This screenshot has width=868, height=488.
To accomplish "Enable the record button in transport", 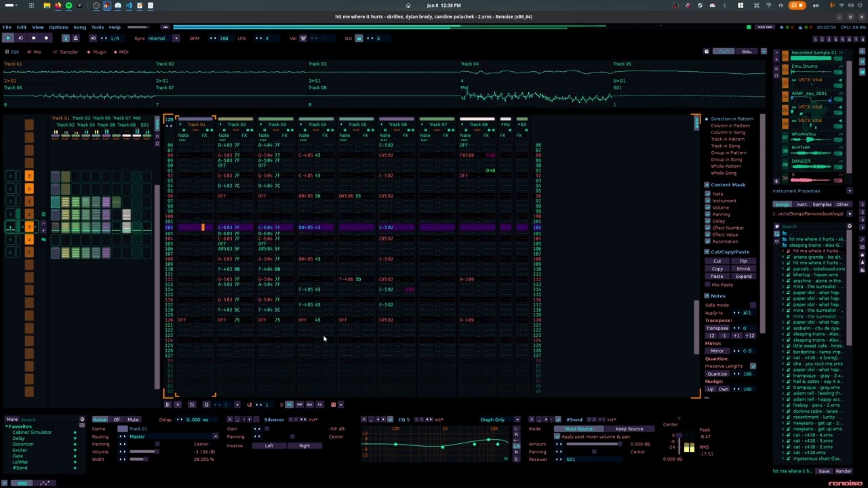I will tap(45, 38).
